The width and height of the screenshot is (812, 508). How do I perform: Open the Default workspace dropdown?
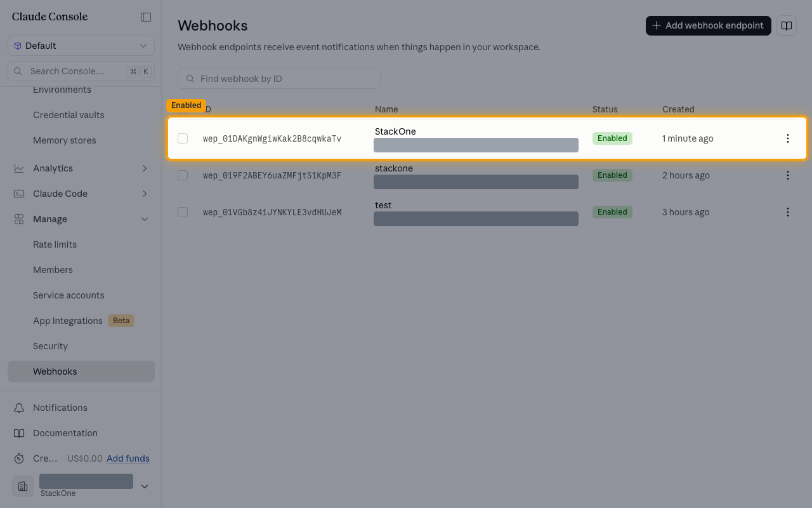[x=81, y=46]
